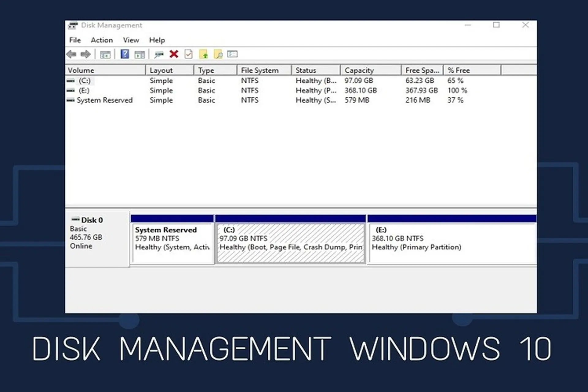
Task: Click the drive icon beside System Reserved
Action: [x=71, y=100]
